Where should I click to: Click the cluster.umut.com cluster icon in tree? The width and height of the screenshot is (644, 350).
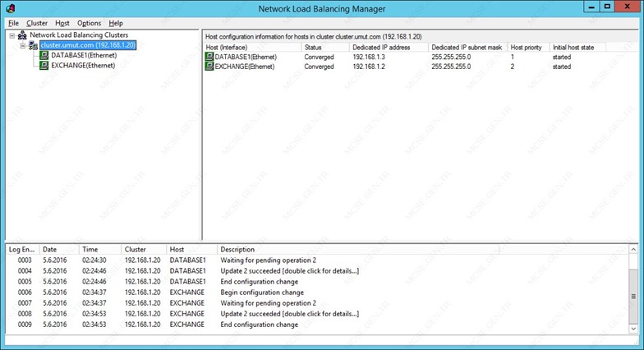click(33, 46)
